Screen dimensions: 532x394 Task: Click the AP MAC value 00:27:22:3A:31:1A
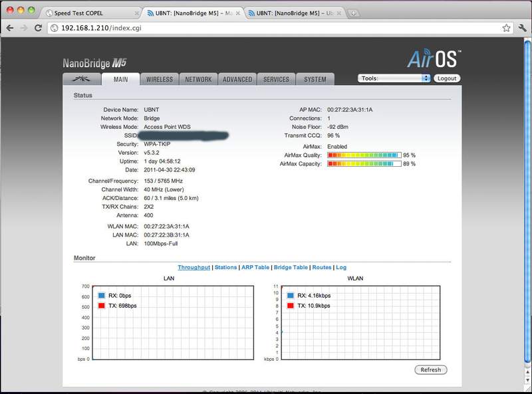350,110
